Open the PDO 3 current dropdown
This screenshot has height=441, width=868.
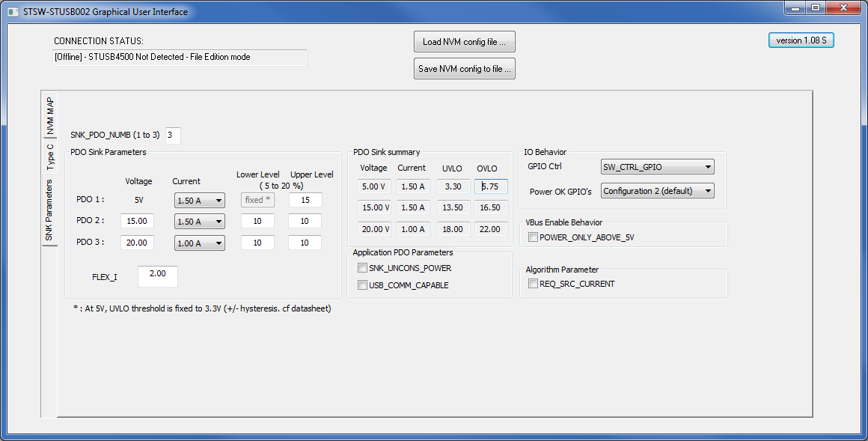coord(199,243)
